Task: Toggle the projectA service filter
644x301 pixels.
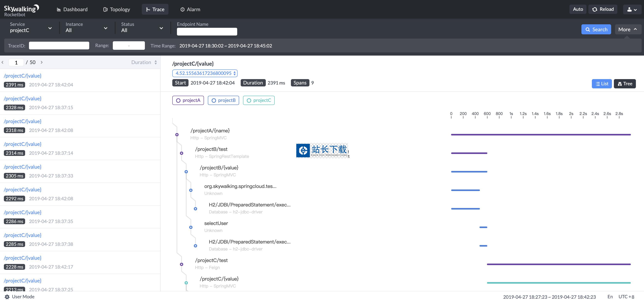Action: pyautogui.click(x=188, y=100)
